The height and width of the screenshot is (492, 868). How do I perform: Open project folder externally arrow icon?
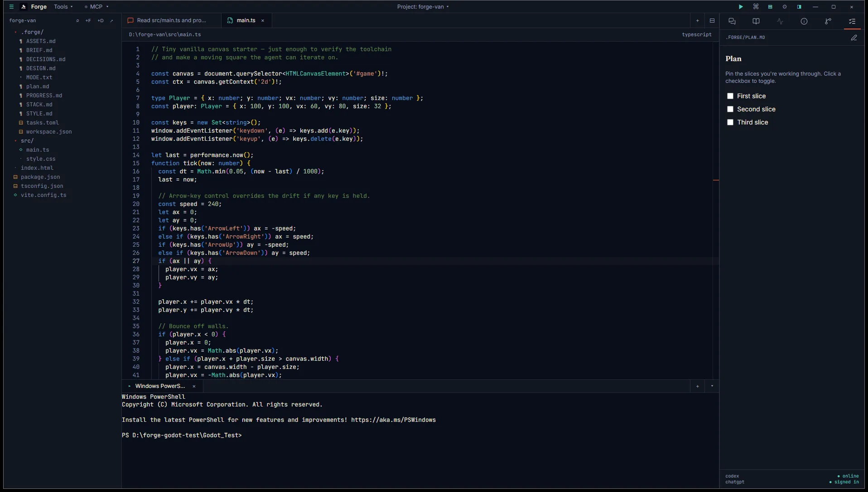[111, 21]
